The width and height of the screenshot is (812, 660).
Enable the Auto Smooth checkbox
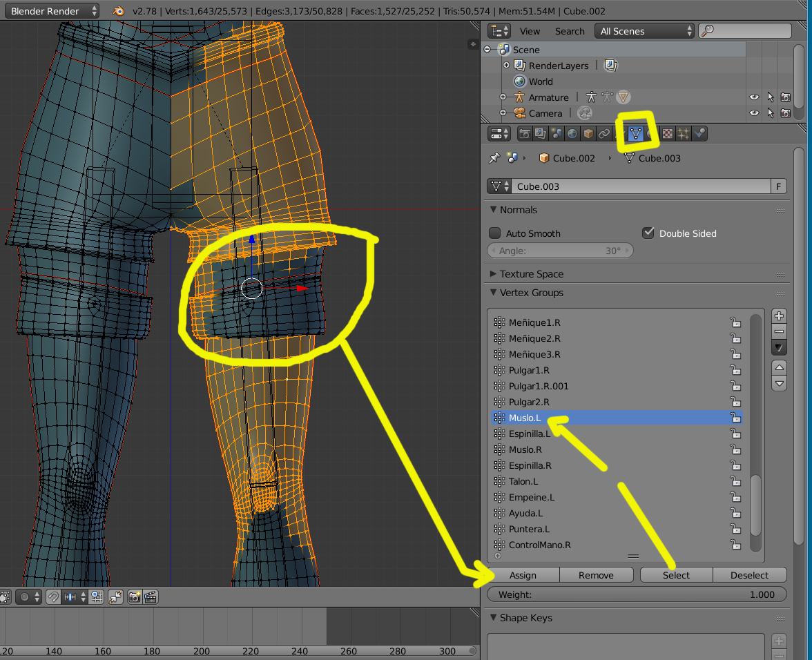(495, 233)
